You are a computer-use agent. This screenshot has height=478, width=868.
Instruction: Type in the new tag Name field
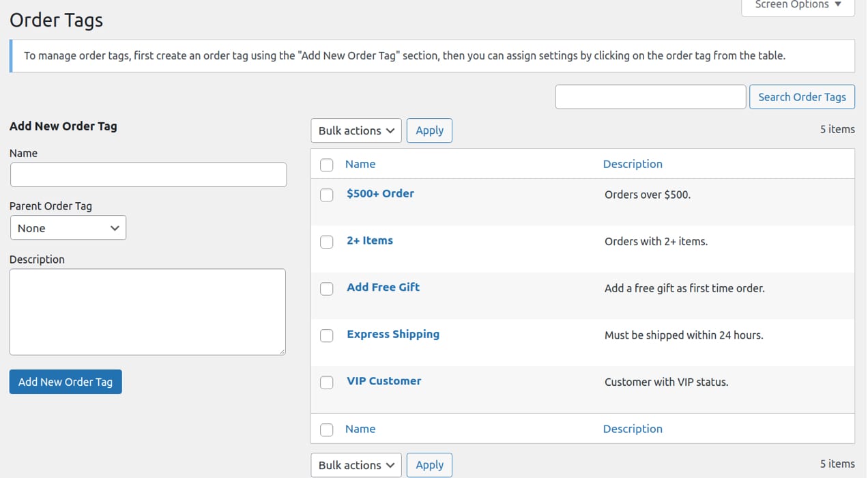point(148,175)
